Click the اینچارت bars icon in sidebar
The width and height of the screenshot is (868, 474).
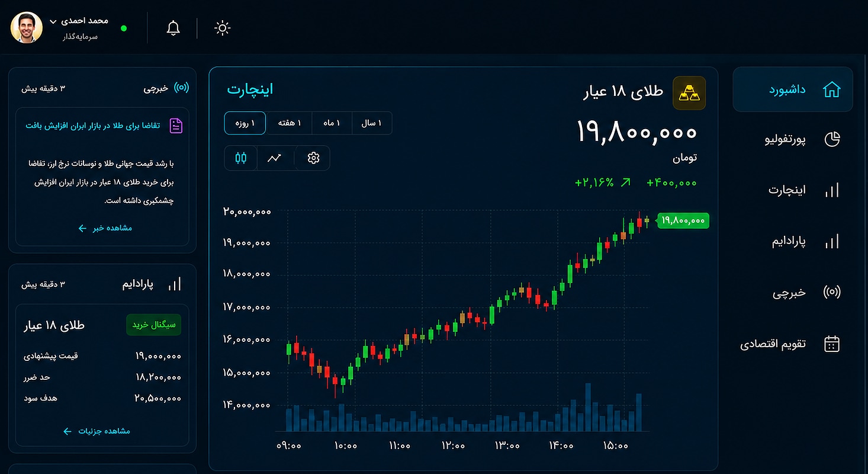coord(832,190)
